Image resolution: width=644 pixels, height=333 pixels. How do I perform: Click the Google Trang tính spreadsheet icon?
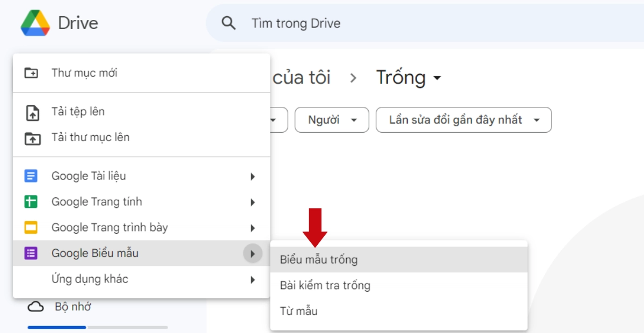point(31,201)
